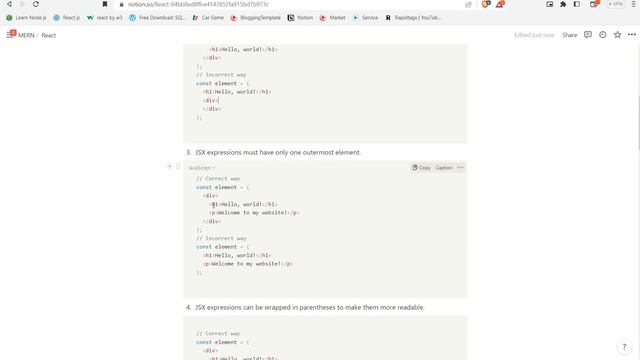Go back to the previous page

9,4
